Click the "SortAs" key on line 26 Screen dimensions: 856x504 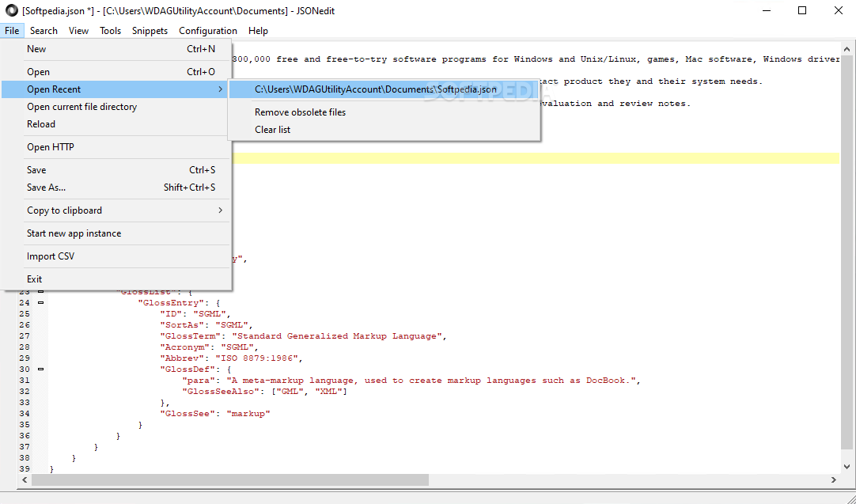[x=182, y=325]
